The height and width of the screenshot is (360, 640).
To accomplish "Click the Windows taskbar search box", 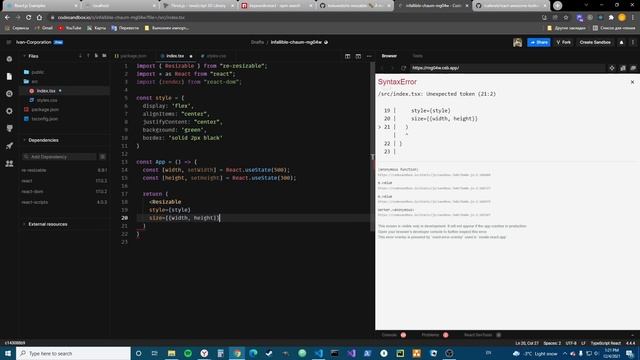I will tap(73, 353).
